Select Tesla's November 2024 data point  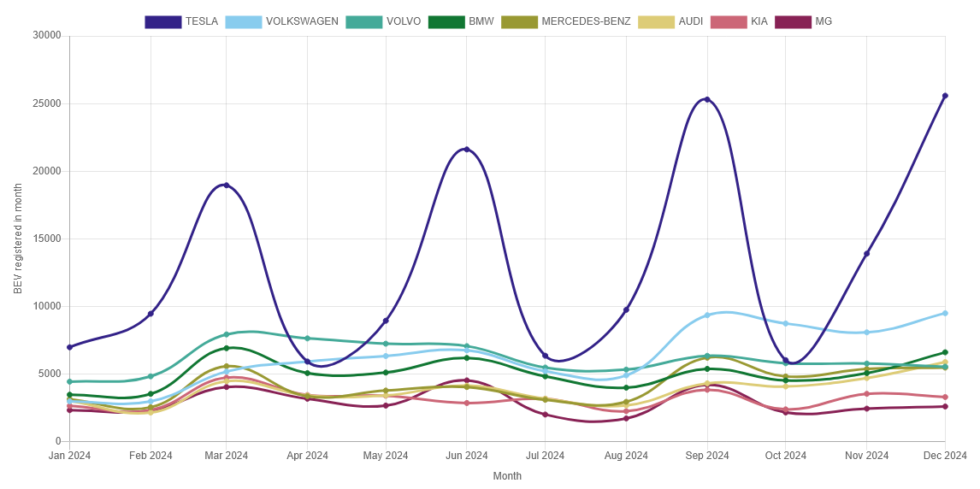tap(866, 253)
